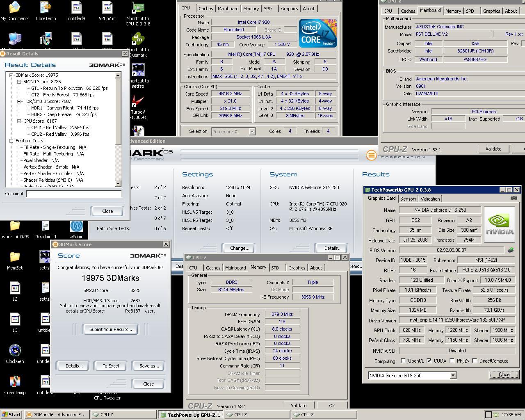The width and height of the screenshot is (525, 420).
Task: Click the Start button on taskbar
Action: [x=11, y=415]
